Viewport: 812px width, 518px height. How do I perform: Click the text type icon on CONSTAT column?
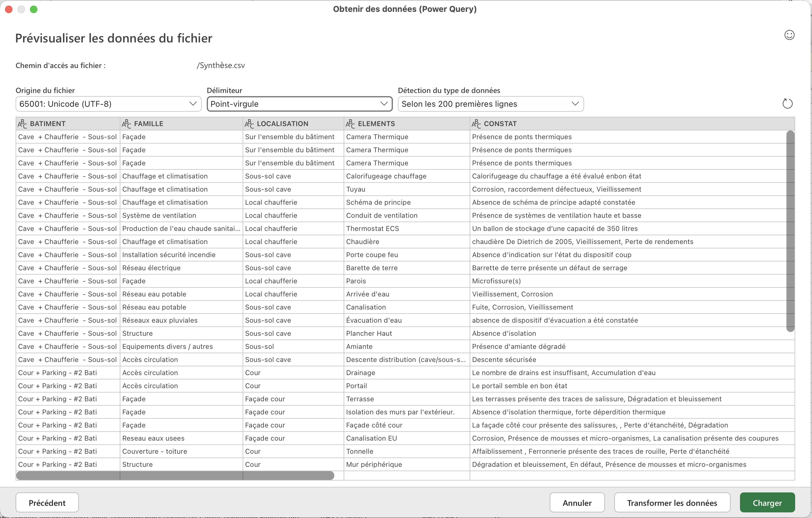[x=476, y=124]
